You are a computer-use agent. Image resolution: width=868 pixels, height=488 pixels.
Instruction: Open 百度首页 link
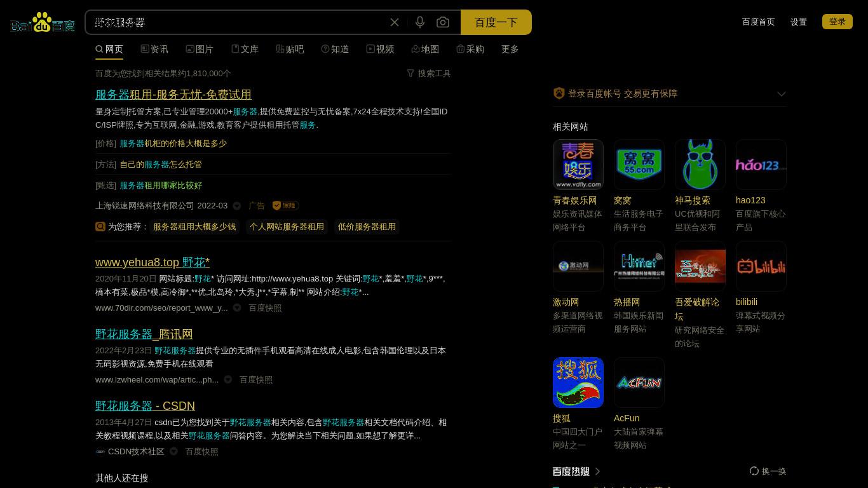(x=758, y=22)
